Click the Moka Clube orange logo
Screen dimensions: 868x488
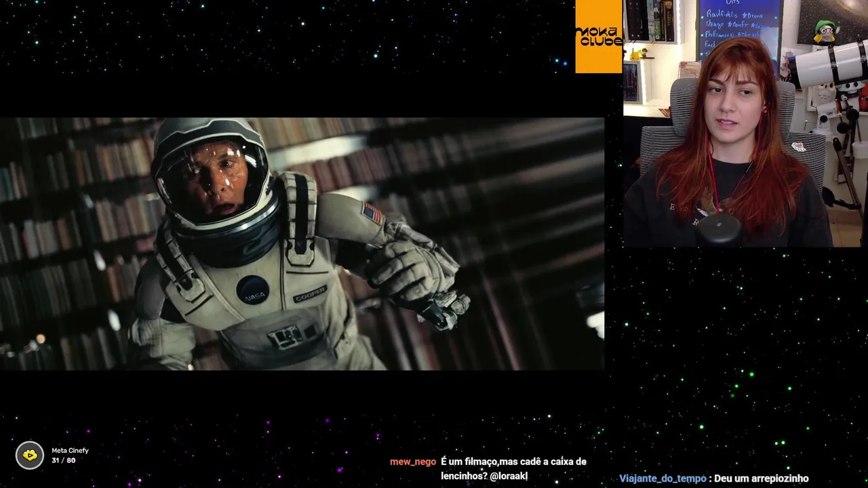tap(599, 37)
